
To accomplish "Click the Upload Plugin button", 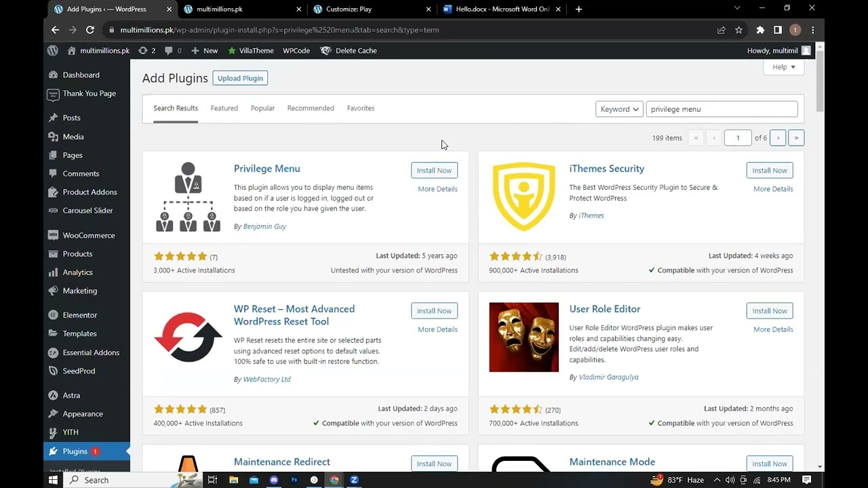I will pos(240,79).
